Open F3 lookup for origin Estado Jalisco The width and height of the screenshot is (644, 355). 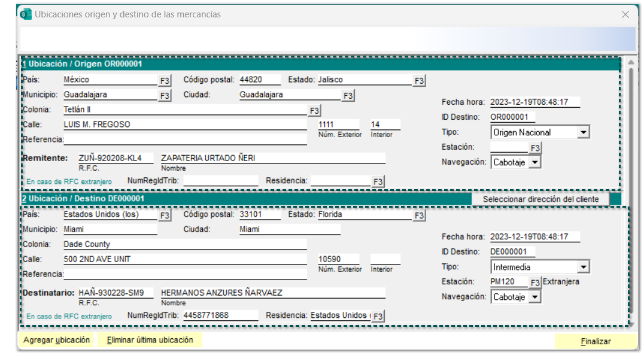pos(420,80)
